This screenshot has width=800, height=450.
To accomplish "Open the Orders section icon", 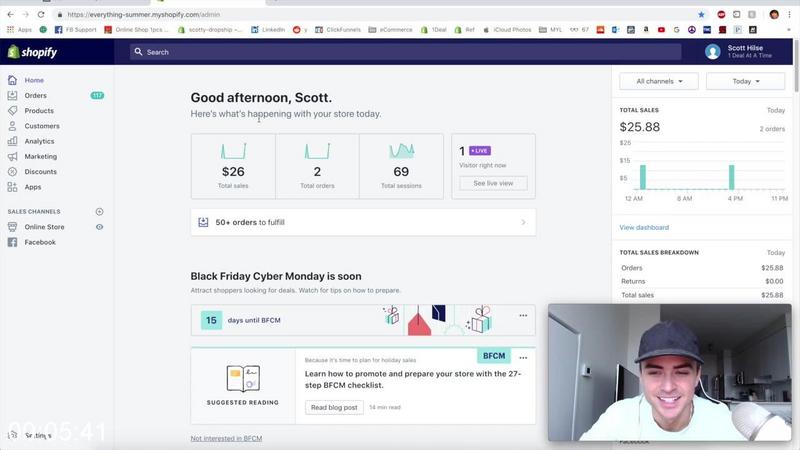I will (12, 95).
